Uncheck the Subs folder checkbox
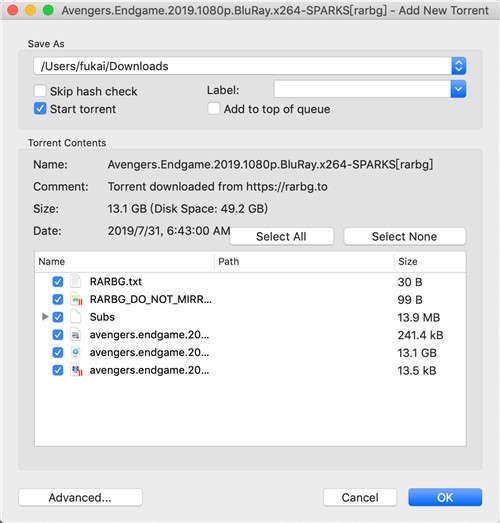This screenshot has width=500, height=523. tap(58, 317)
